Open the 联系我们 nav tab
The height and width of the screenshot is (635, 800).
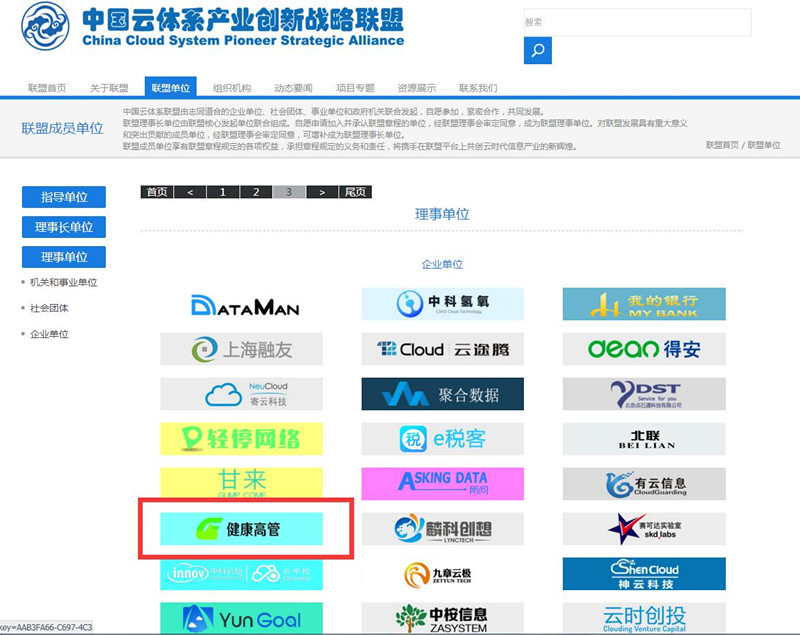(478, 88)
